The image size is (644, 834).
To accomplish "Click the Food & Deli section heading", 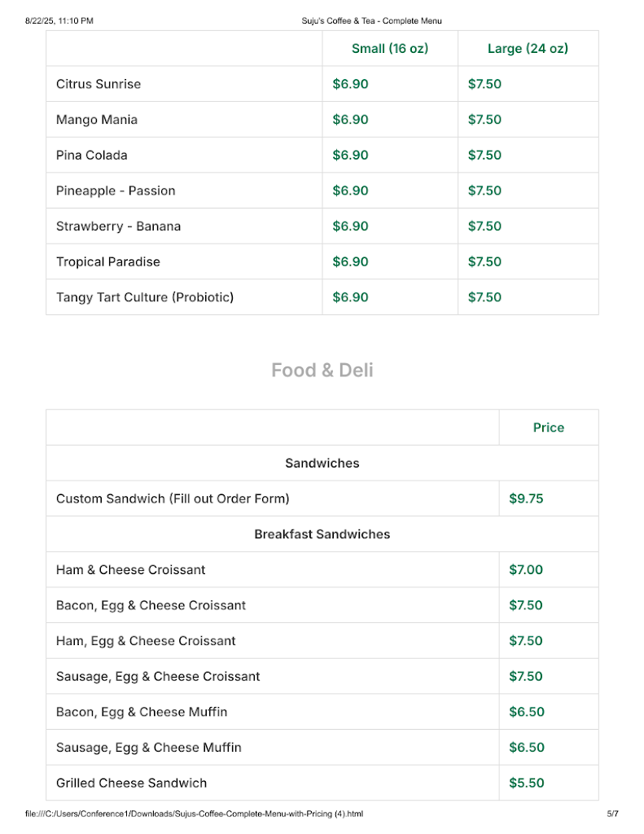I will coord(322,371).
